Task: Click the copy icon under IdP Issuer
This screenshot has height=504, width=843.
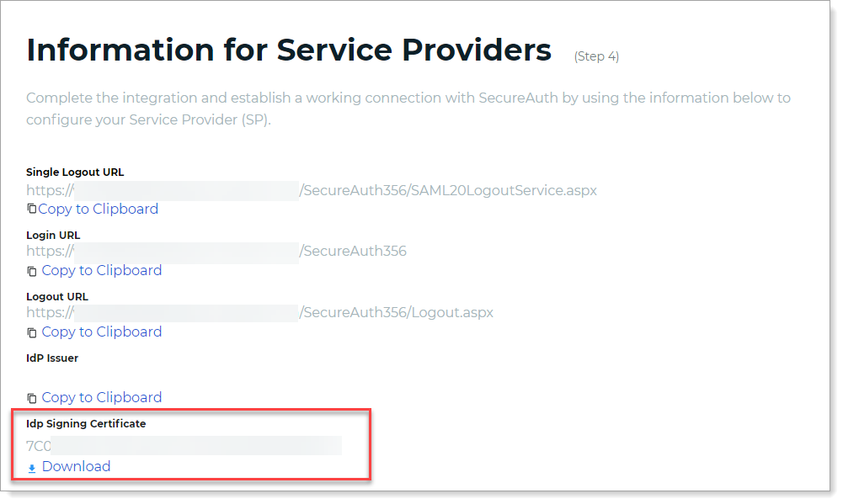Action: coord(32,398)
